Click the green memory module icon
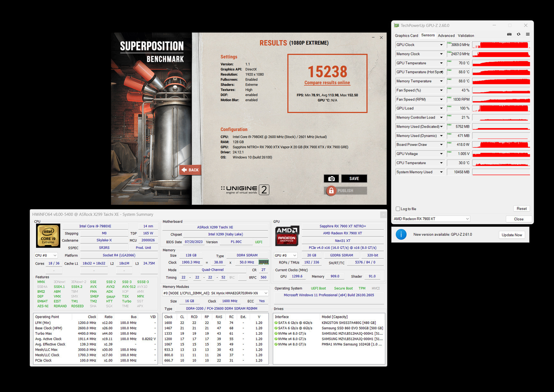Viewport: 554px width, 392px height. (263, 262)
